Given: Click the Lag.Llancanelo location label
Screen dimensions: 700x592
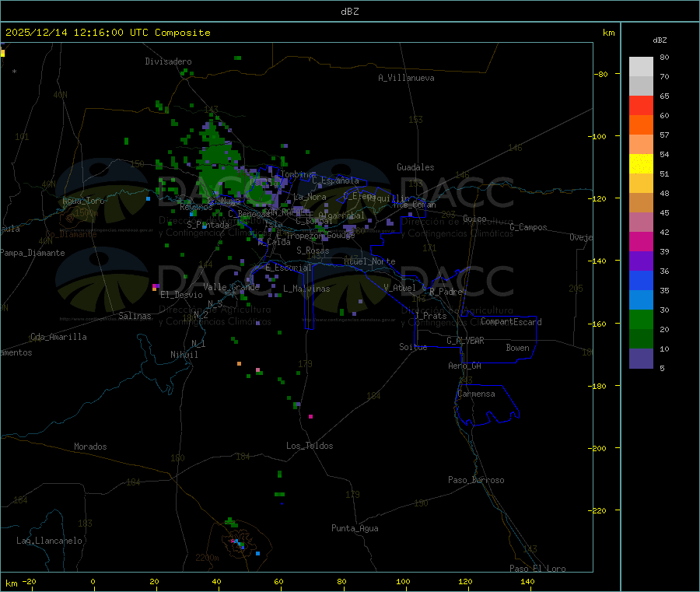Looking at the screenshot, I should pyautogui.click(x=49, y=541).
